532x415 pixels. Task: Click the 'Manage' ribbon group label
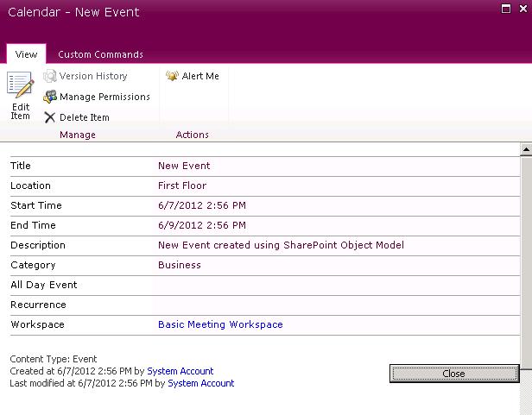[78, 135]
